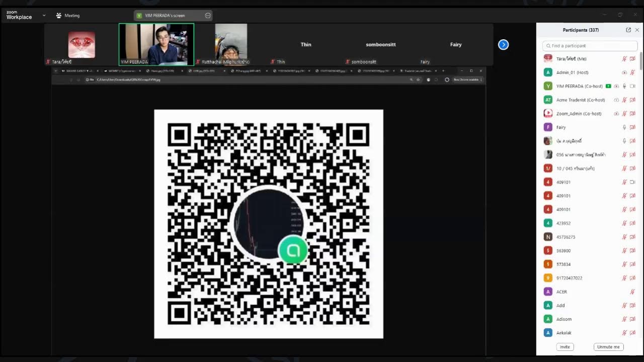Open the Zoom Workplace dropdown arrow

click(x=44, y=16)
